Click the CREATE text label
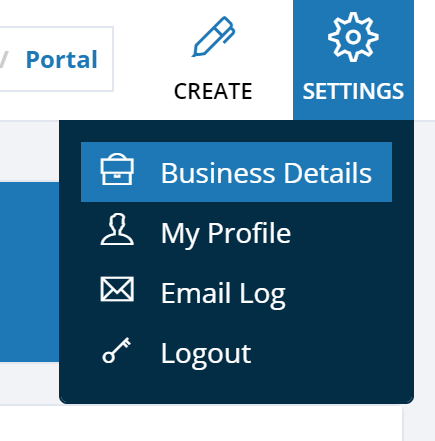This screenshot has width=435, height=441. point(213,91)
